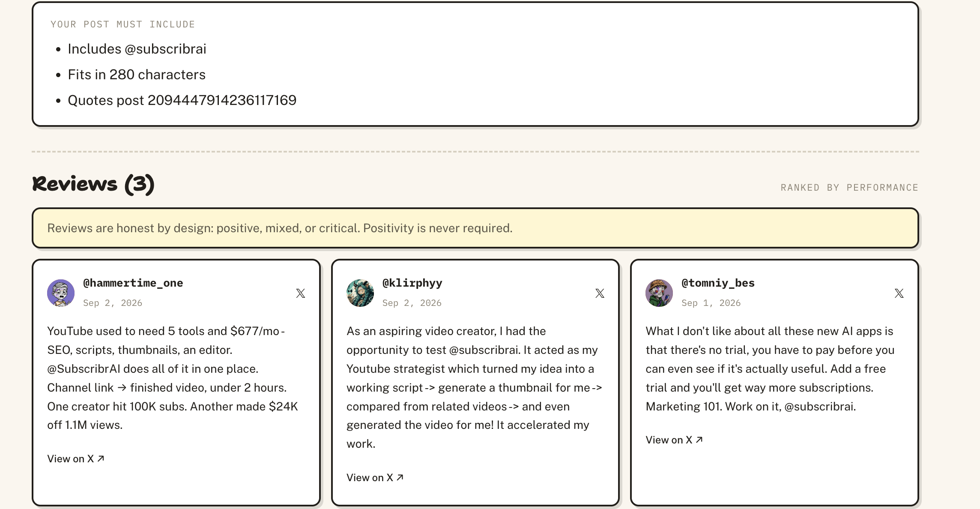The height and width of the screenshot is (509, 980).
Task: Click arrow icon beside hammertime_one's View on X
Action: pos(101,458)
